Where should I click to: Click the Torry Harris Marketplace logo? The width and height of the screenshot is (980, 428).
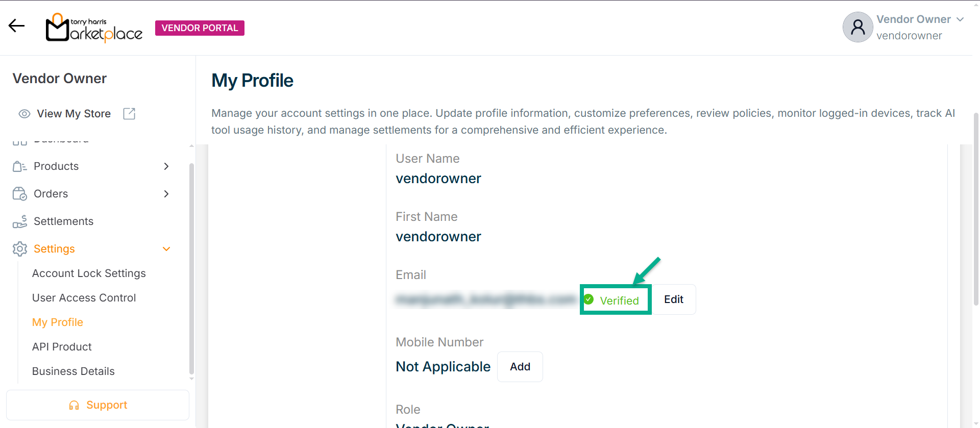pyautogui.click(x=94, y=28)
